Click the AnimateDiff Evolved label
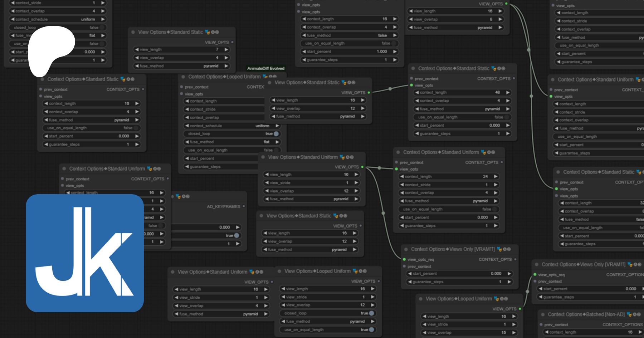The image size is (644, 338). pyautogui.click(x=266, y=68)
